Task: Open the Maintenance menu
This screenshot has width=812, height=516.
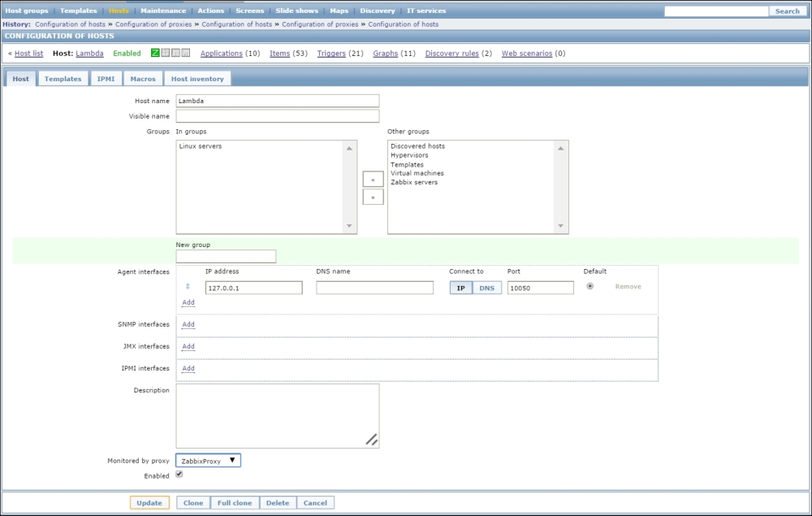Action: pos(162,11)
